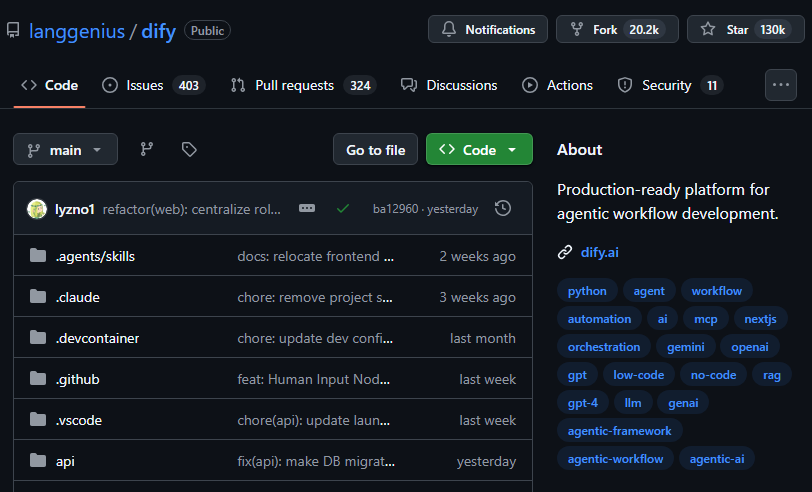
Task: Open commit 'fix(api): make DB migrat...'
Action: tap(316, 461)
